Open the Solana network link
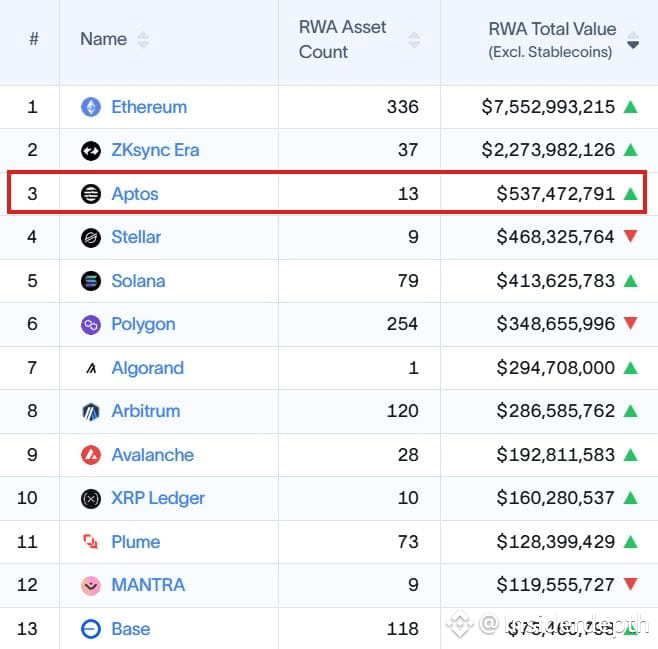 coord(138,281)
